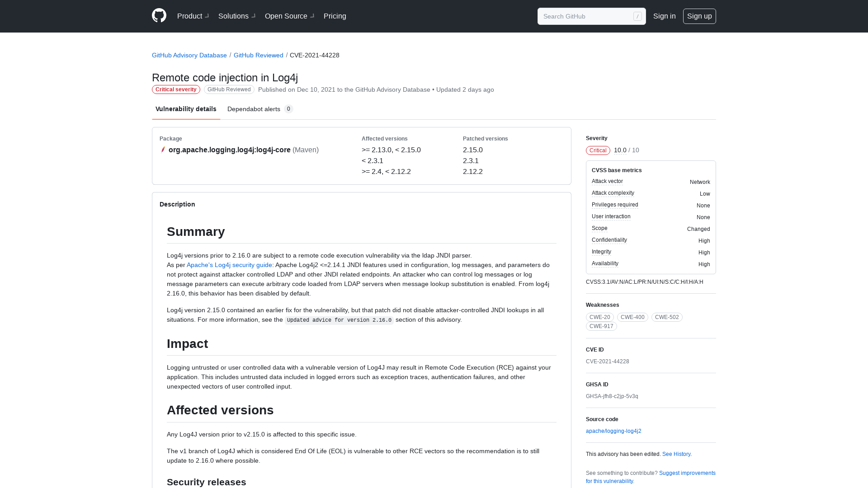Open the CWE-917 weakness tag
The width and height of the screenshot is (868, 488).
coord(601,326)
